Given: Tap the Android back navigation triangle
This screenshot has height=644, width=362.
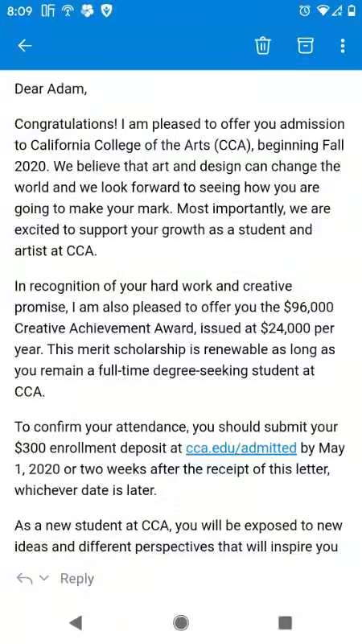Looking at the screenshot, I should [x=76, y=623].
